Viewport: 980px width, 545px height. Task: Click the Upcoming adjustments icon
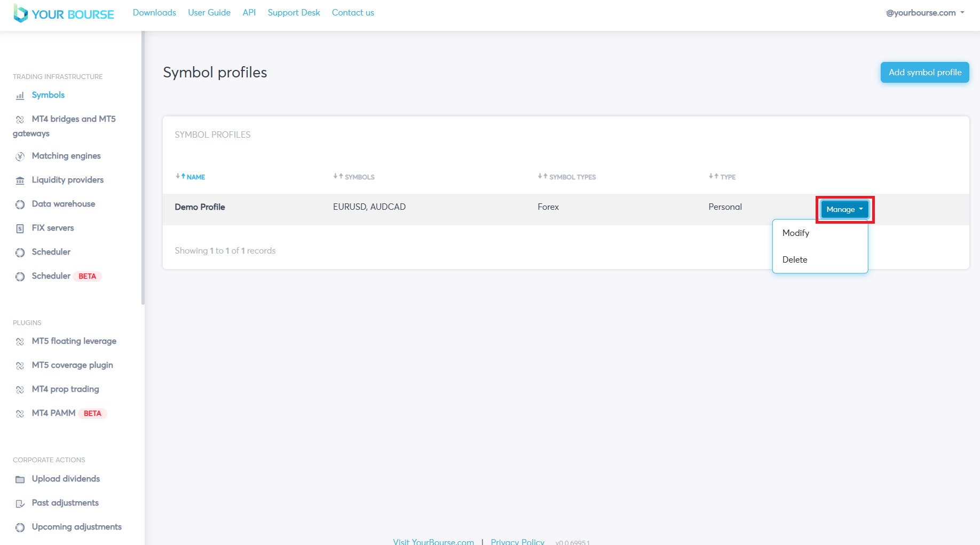click(20, 527)
